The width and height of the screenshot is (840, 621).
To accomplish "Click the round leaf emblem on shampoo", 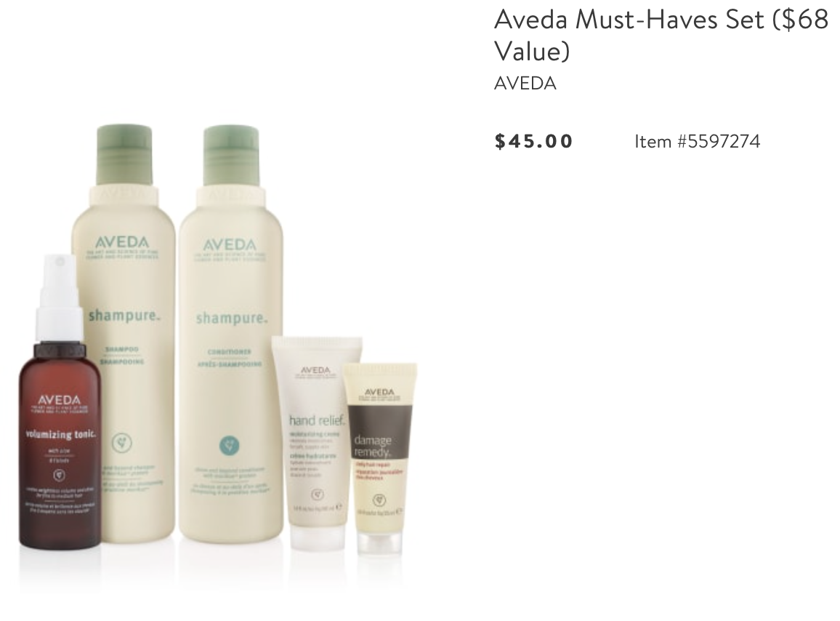I will tap(122, 443).
